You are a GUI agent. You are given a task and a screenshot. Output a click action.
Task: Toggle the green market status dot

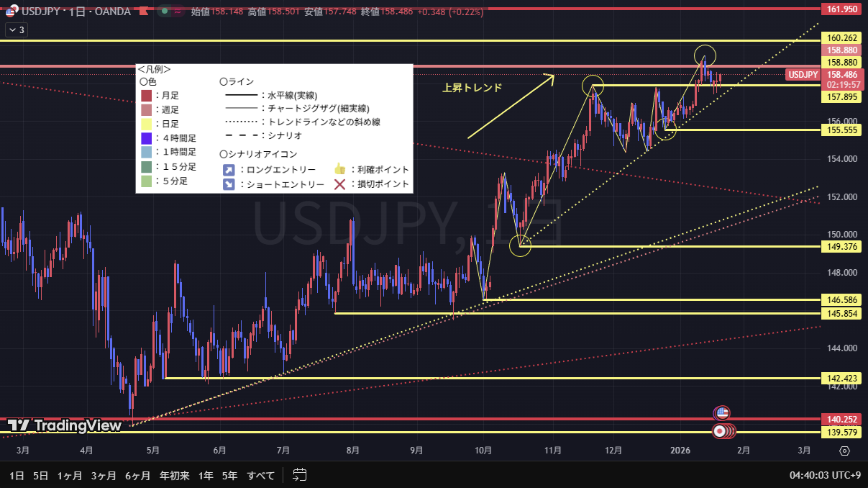163,12
